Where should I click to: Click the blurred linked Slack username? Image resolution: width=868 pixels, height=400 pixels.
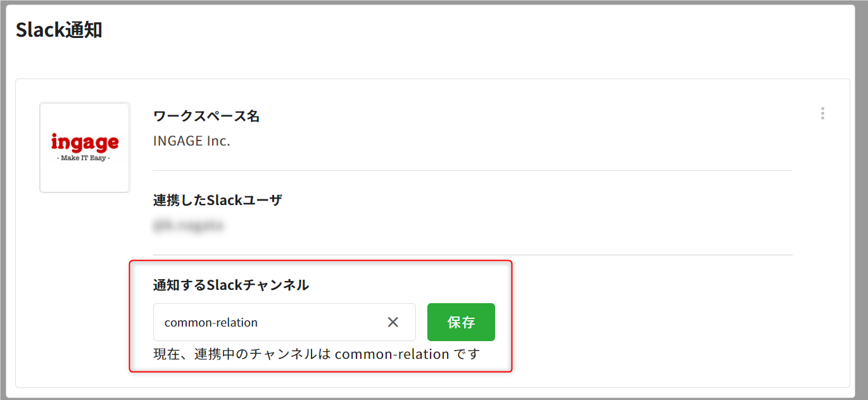point(189,225)
